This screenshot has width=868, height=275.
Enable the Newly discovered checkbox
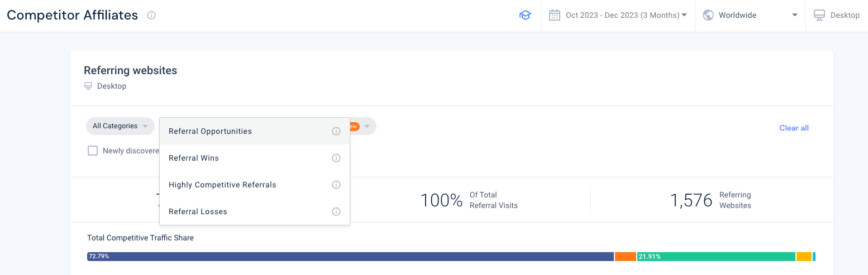tap(93, 151)
